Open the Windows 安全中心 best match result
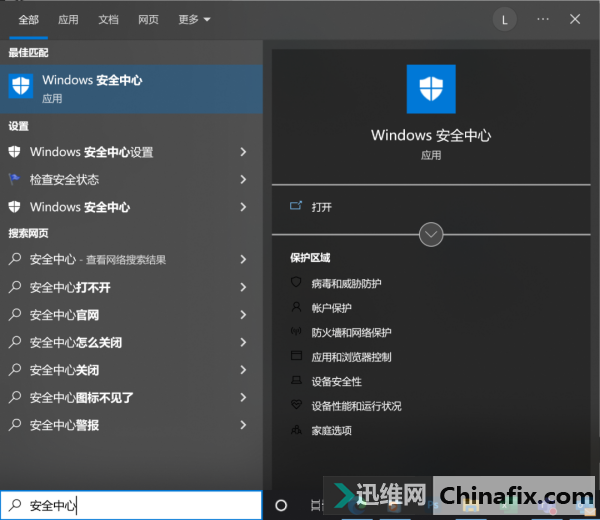This screenshot has width=600, height=520. 131,89
